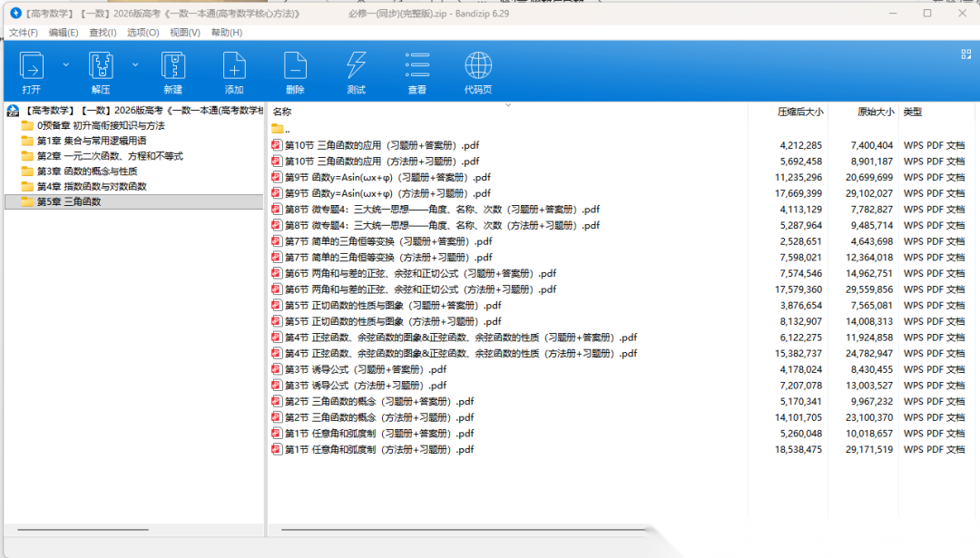Expand the dropdown arrow next to 解压

click(135, 64)
